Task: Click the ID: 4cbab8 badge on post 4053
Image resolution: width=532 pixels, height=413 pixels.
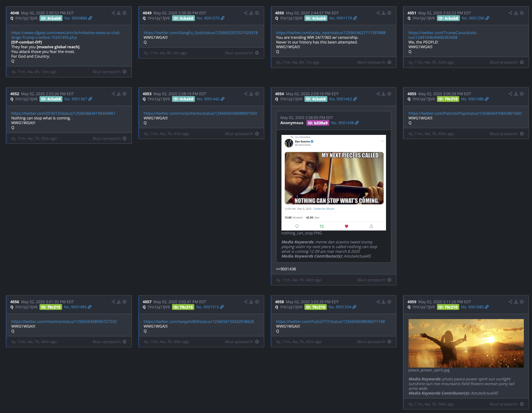Action: (183, 99)
